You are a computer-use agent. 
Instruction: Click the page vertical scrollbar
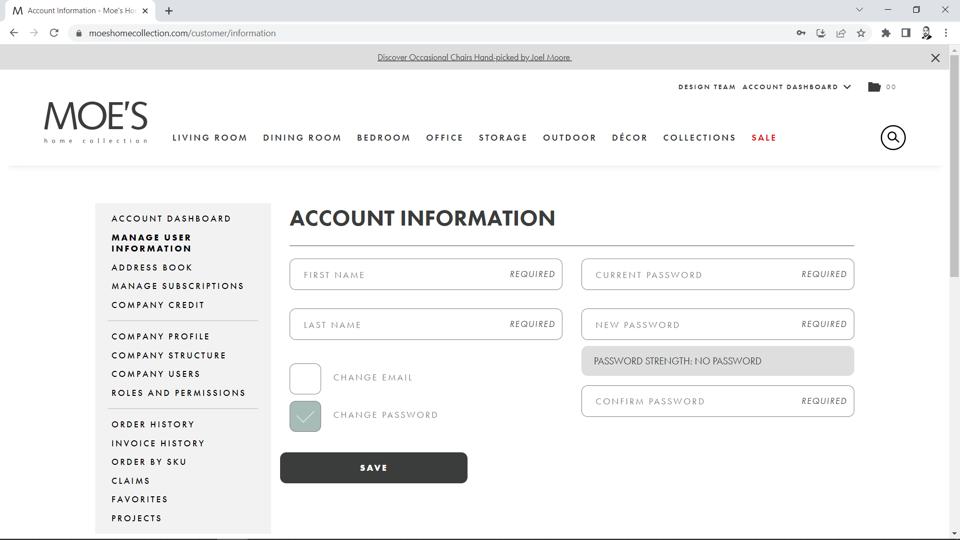coord(954,165)
